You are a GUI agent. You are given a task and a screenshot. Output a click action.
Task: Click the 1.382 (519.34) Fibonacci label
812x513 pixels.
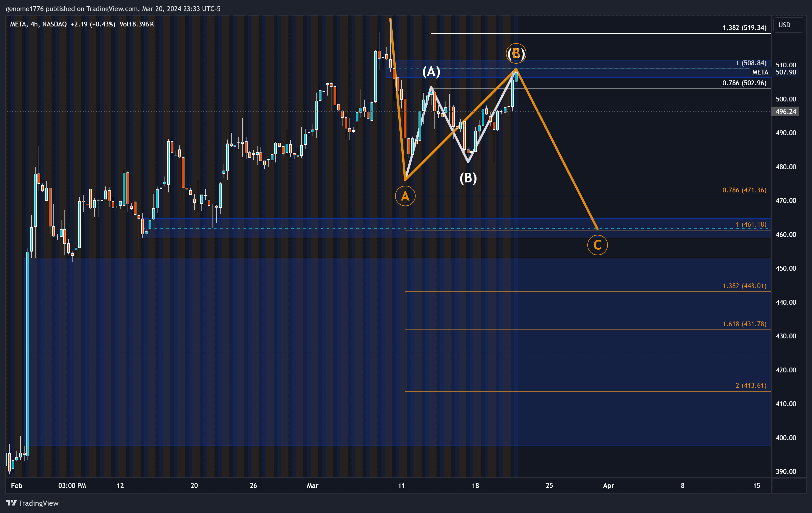pyautogui.click(x=744, y=28)
